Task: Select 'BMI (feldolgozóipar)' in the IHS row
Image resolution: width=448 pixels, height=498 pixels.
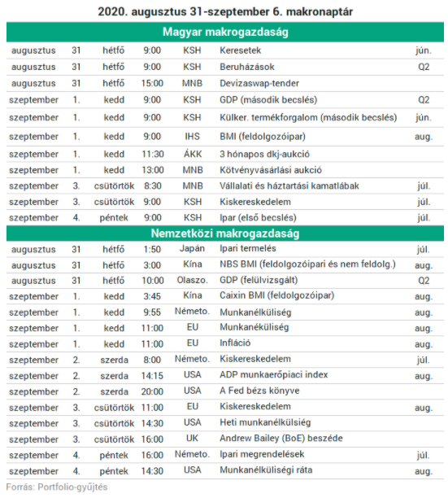Action: (263, 137)
